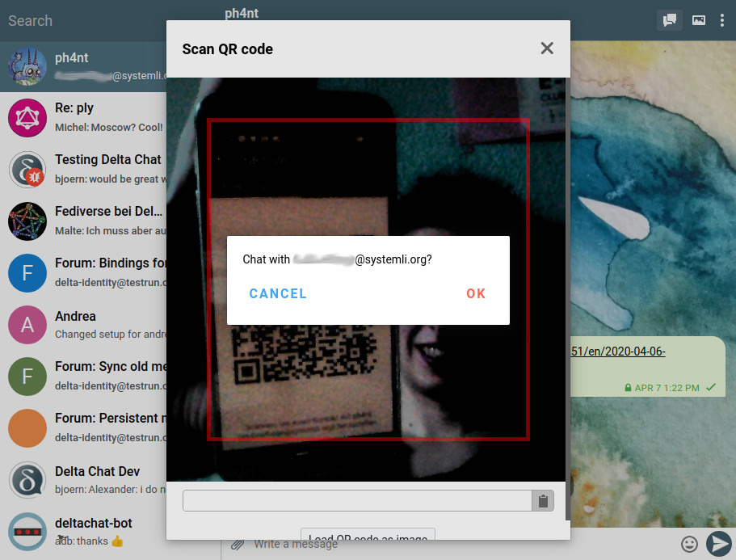The width and height of the screenshot is (736, 560).
Task: Open the emoji picker
Action: point(689,544)
